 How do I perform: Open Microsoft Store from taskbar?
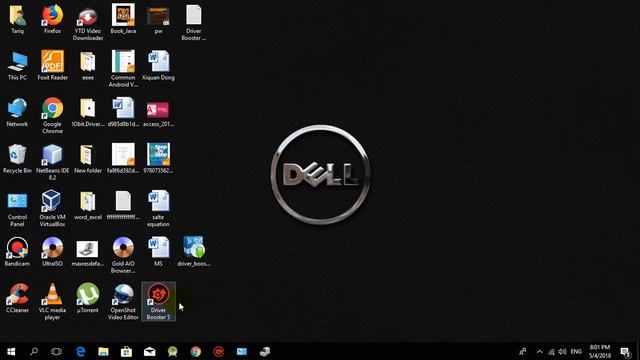pos(126,351)
